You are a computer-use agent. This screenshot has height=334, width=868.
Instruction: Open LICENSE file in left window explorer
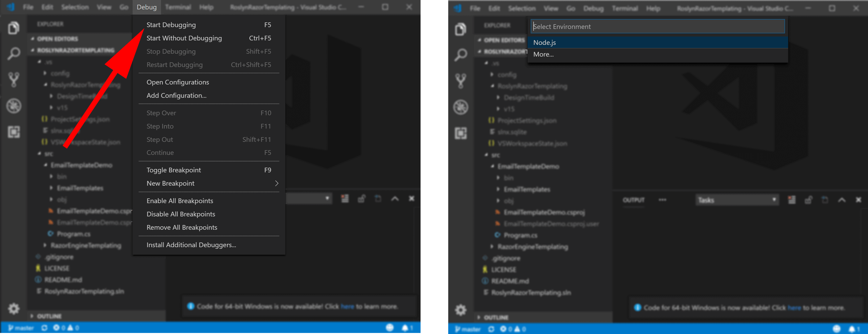(57, 268)
